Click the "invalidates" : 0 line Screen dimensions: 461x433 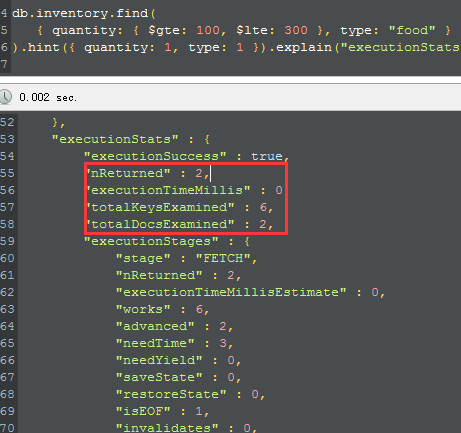coord(187,427)
